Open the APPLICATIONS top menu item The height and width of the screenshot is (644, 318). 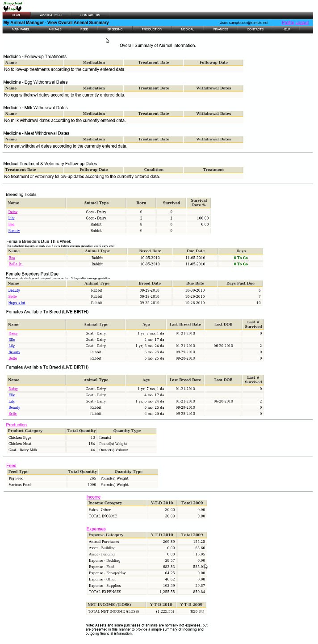pyautogui.click(x=50, y=15)
